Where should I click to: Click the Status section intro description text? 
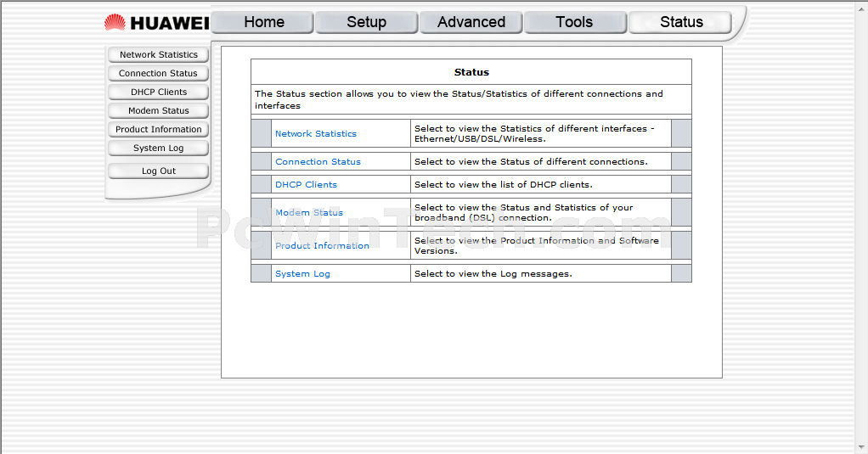459,100
